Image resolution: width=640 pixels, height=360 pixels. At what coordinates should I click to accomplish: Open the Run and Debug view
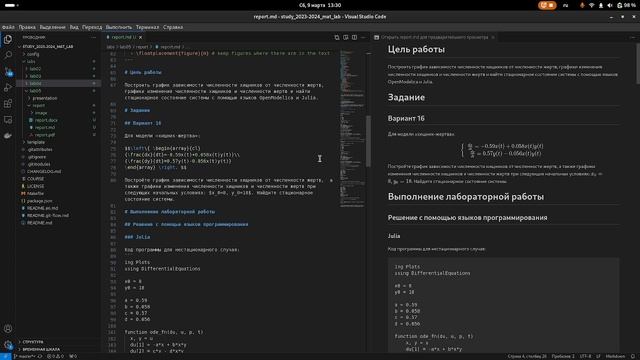[x=8, y=87]
